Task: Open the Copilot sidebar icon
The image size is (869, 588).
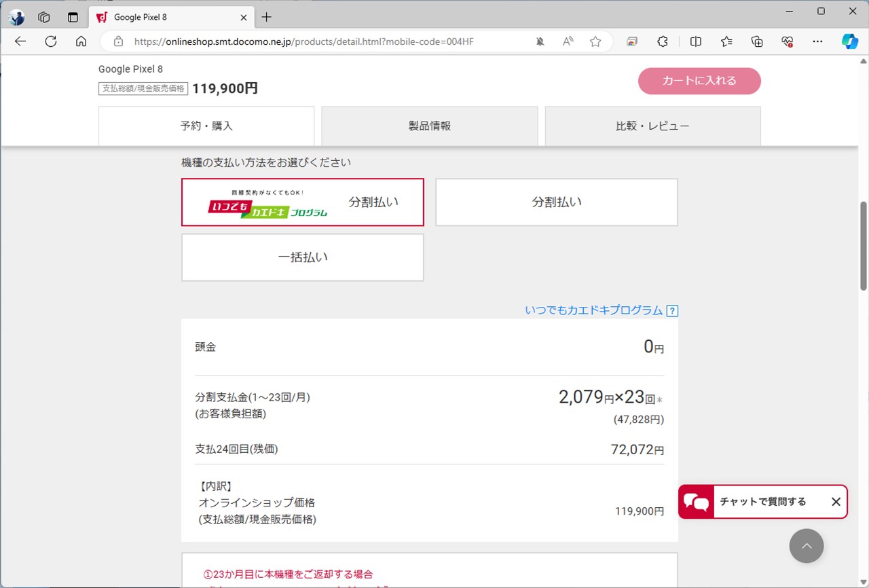Action: (850, 41)
